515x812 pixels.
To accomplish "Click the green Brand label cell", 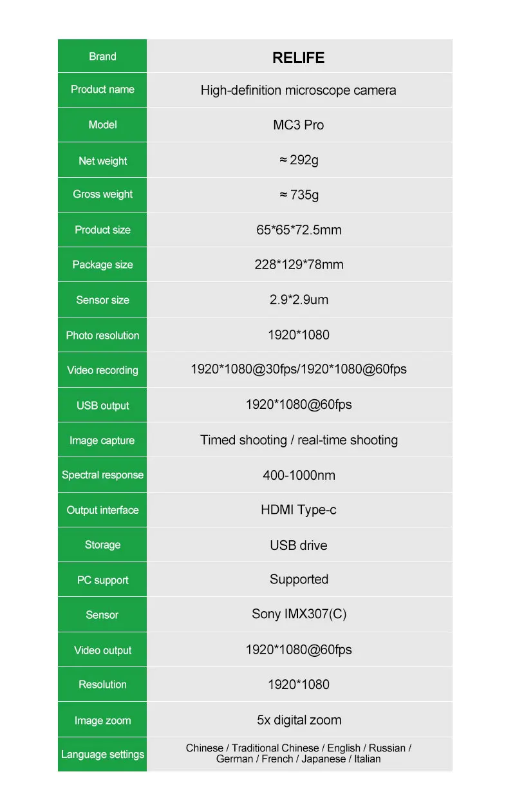I will coord(102,57).
